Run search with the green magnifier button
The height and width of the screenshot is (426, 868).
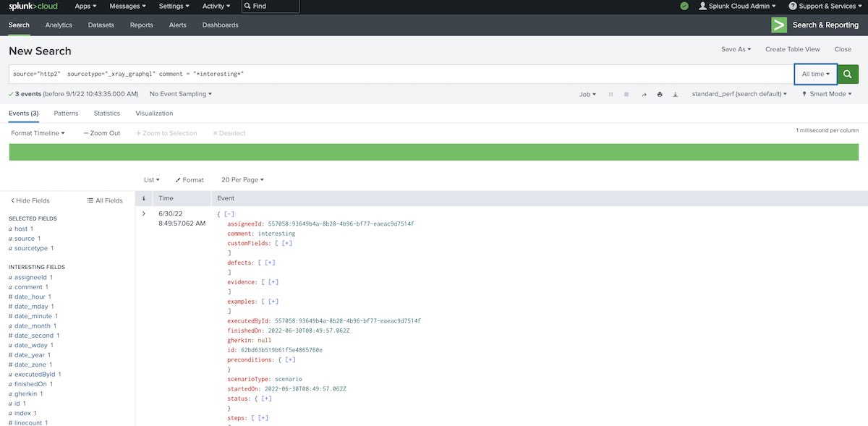coord(848,74)
